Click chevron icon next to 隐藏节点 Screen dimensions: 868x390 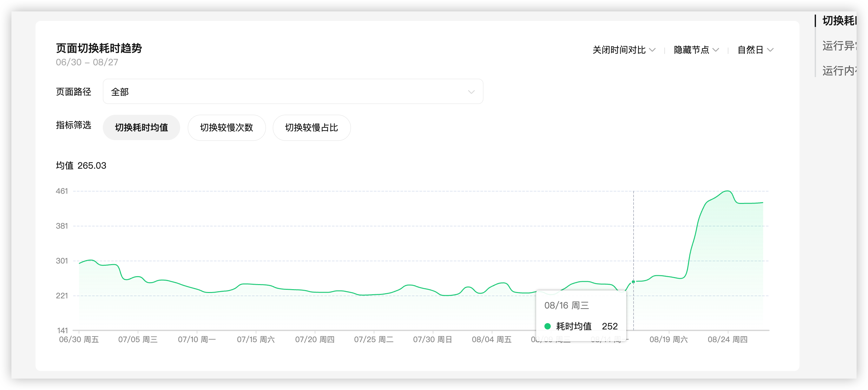716,50
